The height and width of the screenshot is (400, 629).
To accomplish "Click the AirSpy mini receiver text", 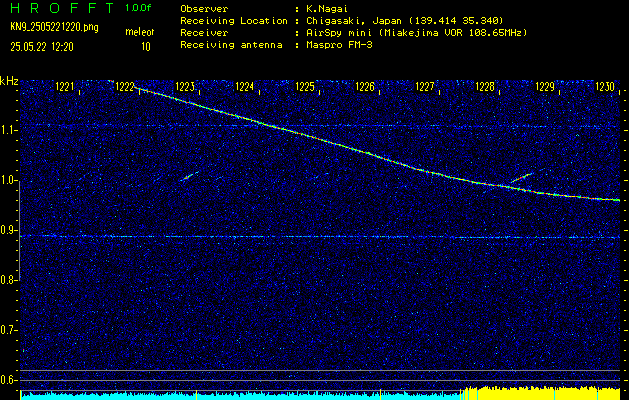I will (x=416, y=32).
